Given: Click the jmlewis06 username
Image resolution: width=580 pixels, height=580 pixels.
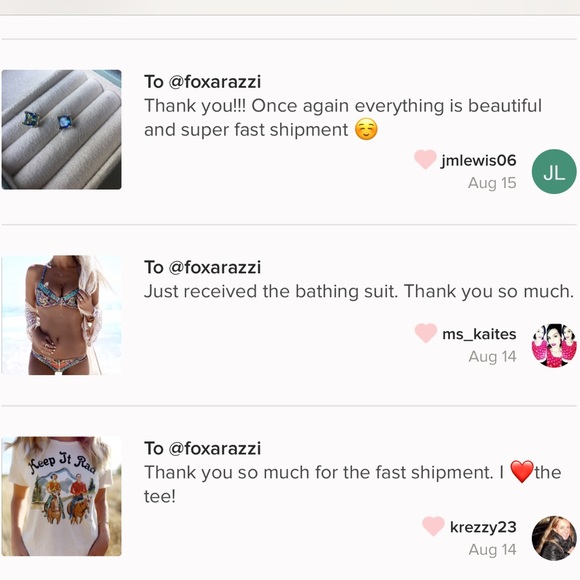Looking at the screenshot, I should [x=478, y=161].
